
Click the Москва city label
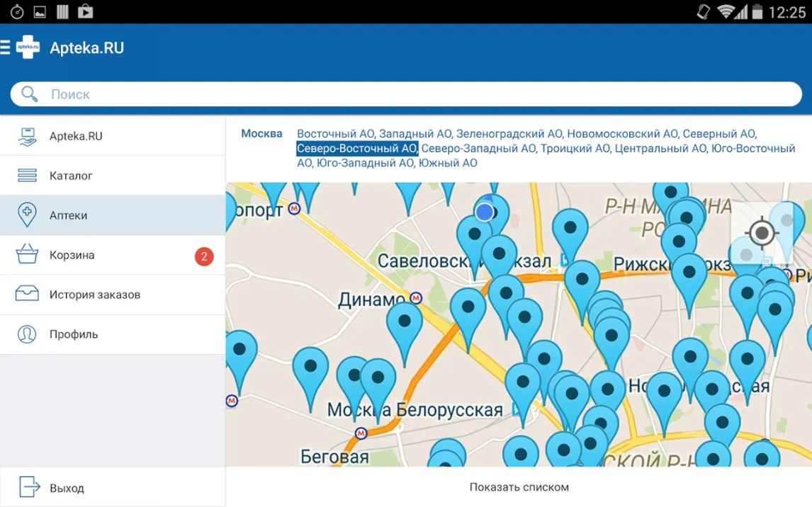click(261, 134)
